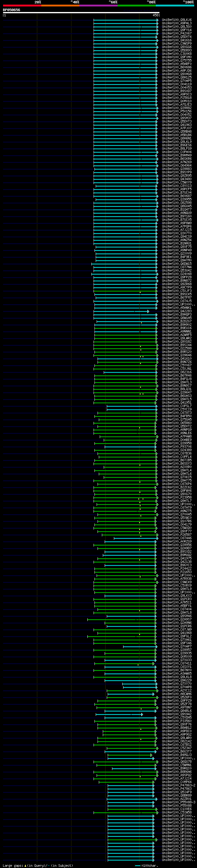This screenshot has width=197, height=868.
Task: Click the alignment bar for UniRef100_Q42283
Action: click(121, 311)
